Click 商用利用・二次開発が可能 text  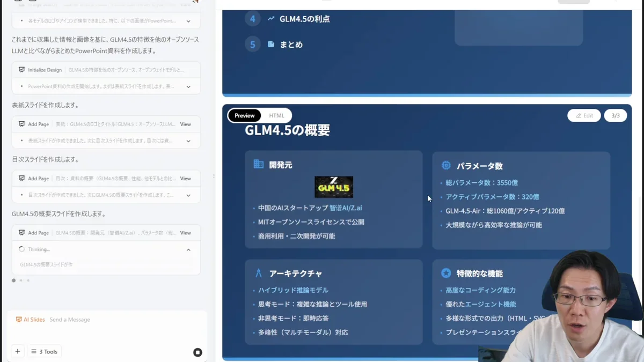point(296,236)
